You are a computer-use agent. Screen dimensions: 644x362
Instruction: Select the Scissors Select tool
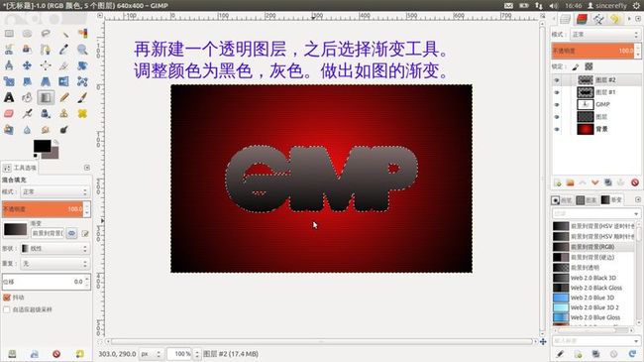pyautogui.click(x=9, y=50)
